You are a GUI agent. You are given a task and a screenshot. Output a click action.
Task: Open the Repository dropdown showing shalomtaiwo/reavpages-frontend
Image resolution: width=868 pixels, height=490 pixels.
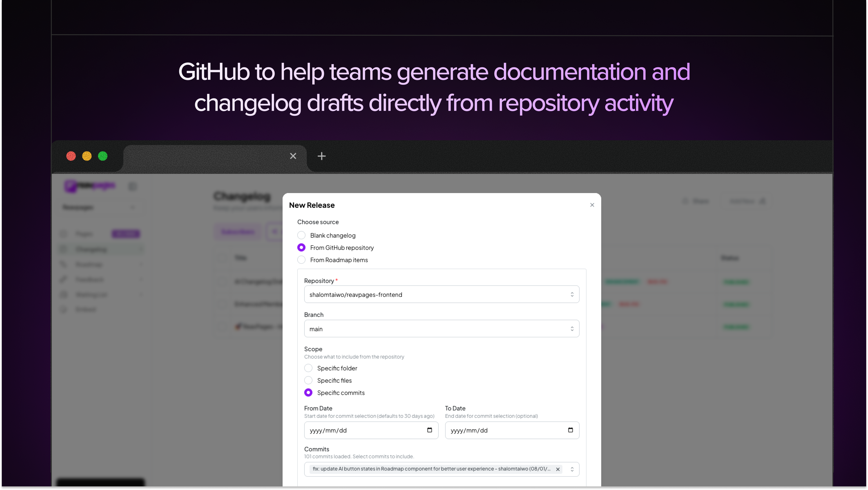tap(441, 294)
